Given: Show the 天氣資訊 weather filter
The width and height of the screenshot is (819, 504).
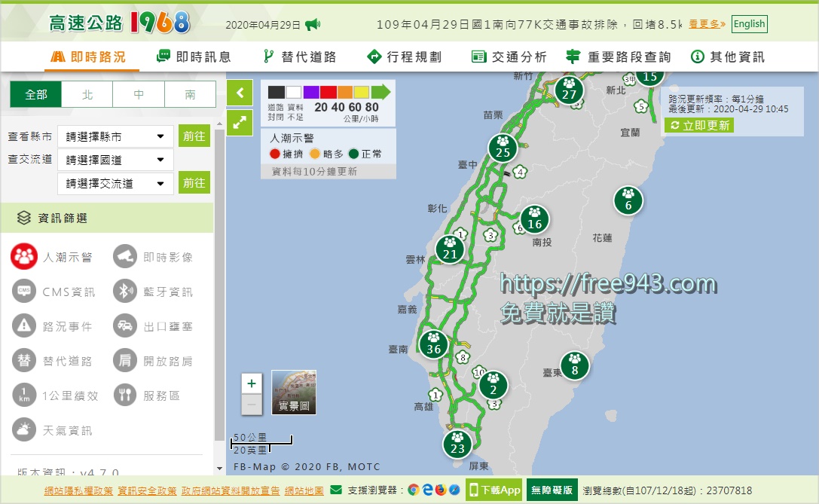Looking at the screenshot, I should [23, 430].
